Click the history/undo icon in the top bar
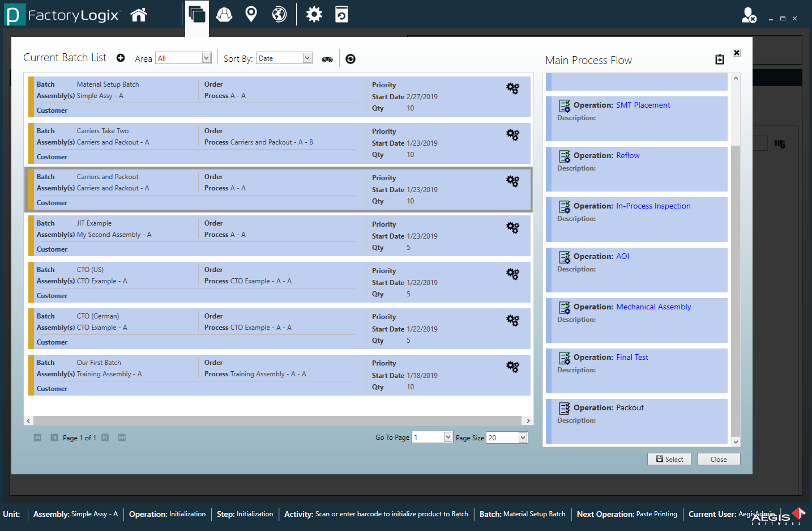The width and height of the screenshot is (812, 531). tap(340, 14)
